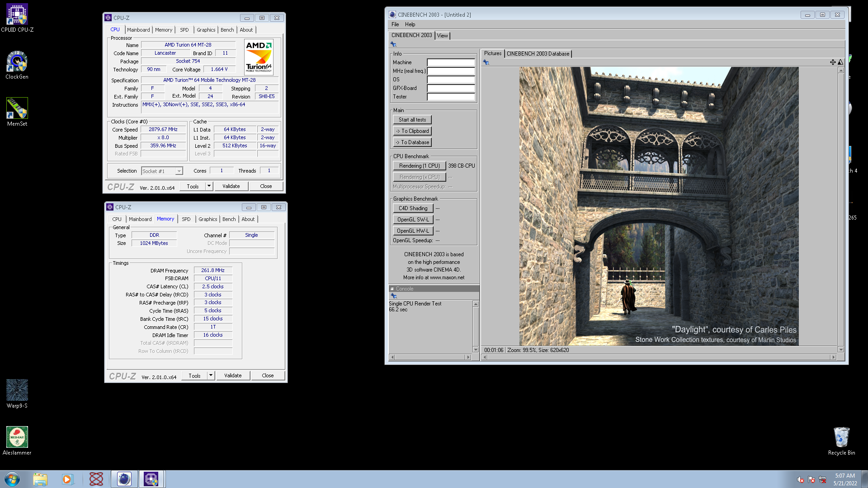Click the network status tray icon

pyautogui.click(x=822, y=480)
